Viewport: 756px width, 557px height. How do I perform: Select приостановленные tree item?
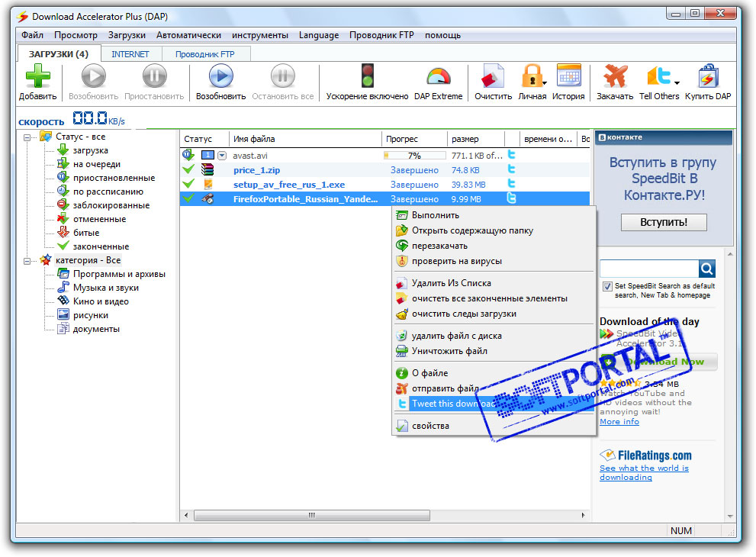coord(114,178)
